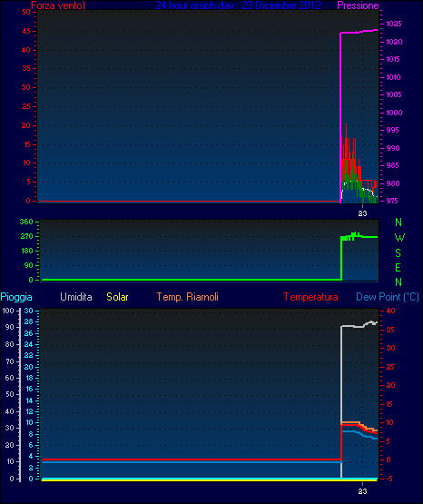Click the "N" compass letter beside the 0 line
Image resolution: width=423 pixels, height=504 pixels.
(398, 282)
